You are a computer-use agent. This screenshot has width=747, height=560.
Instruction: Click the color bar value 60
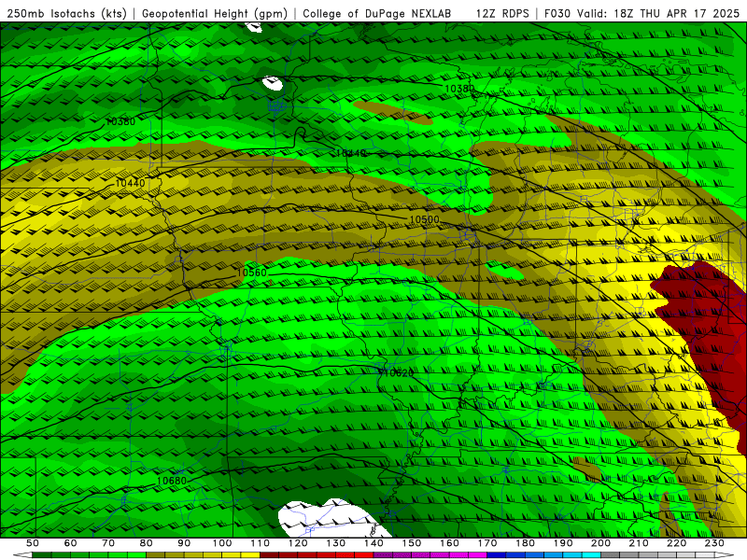click(x=70, y=543)
